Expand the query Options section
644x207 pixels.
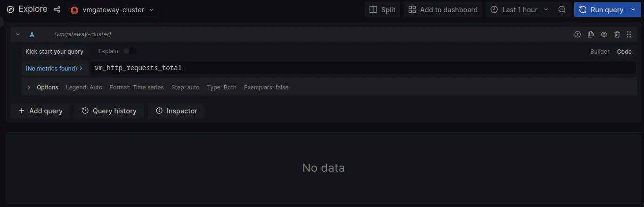(43, 88)
